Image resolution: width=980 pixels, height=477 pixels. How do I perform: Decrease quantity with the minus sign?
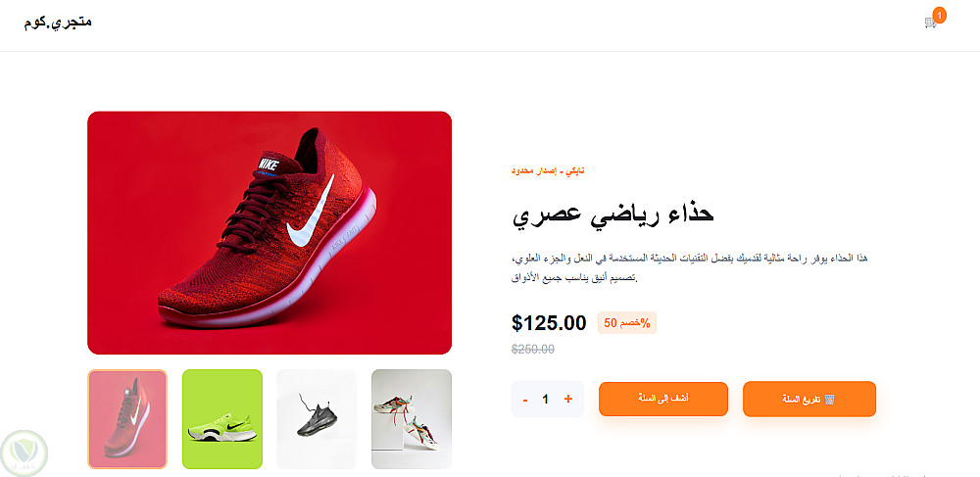click(525, 399)
